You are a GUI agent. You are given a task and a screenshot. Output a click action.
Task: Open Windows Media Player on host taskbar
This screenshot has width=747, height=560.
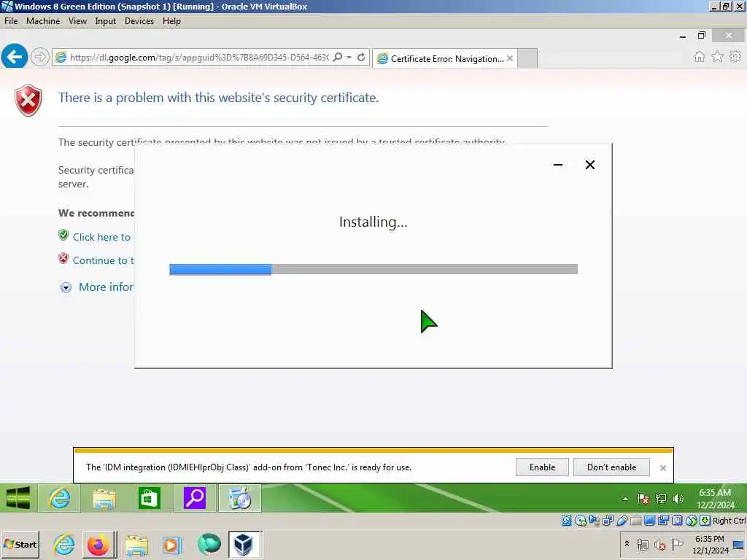(172, 545)
